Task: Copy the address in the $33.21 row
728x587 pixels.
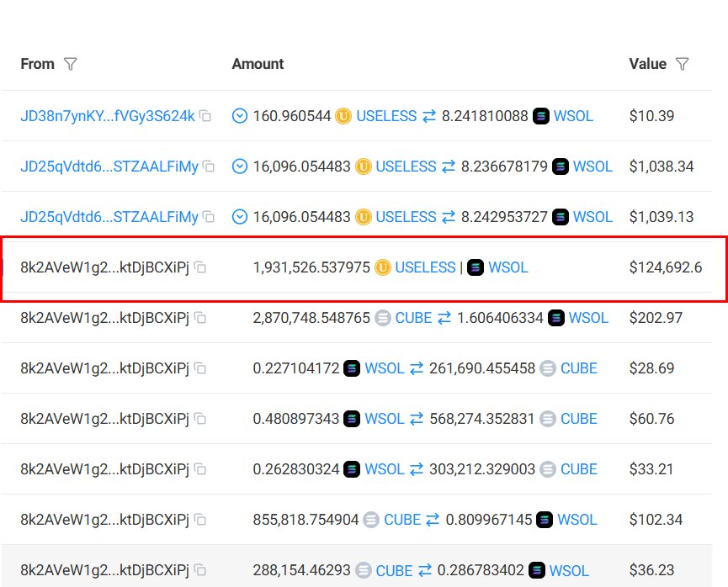Action: coord(200,469)
